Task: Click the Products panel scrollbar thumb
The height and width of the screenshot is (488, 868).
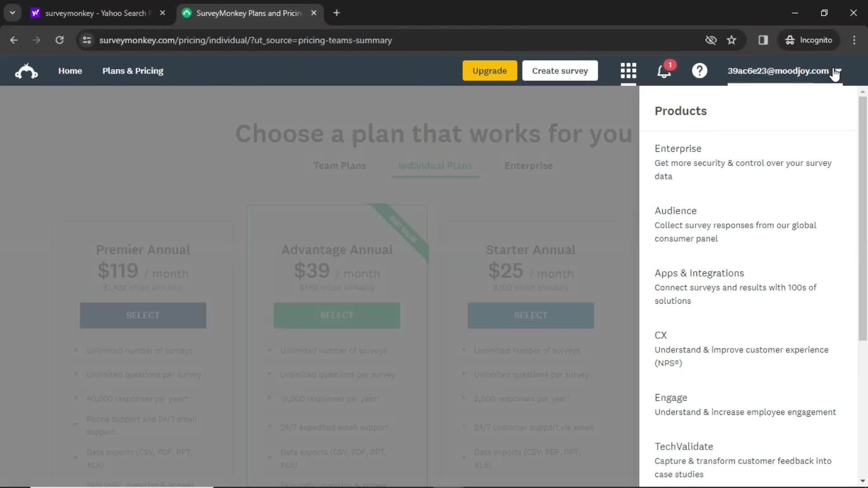Action: click(x=863, y=218)
